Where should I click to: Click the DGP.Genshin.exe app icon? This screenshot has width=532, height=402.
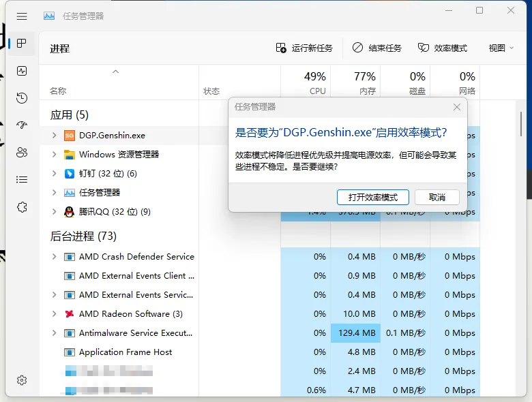pos(69,136)
